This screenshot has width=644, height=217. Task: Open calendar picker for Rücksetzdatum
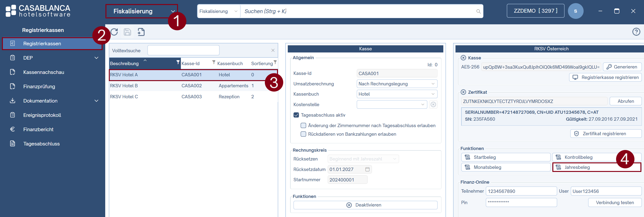point(367,169)
